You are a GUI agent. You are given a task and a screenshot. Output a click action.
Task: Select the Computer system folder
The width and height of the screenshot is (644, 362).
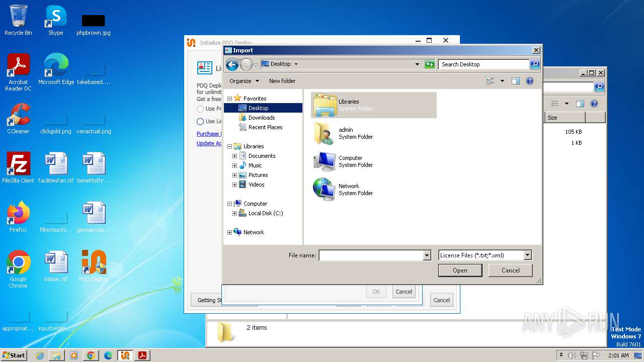tap(374, 161)
